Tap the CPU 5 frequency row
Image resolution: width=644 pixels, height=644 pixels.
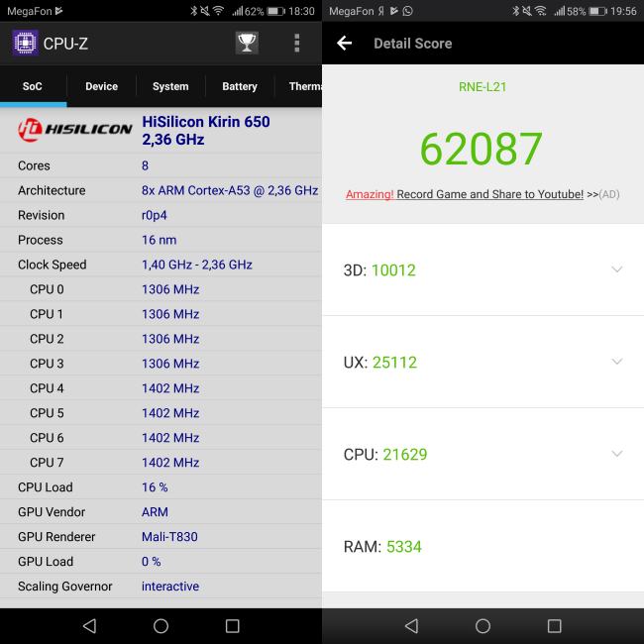(x=161, y=413)
